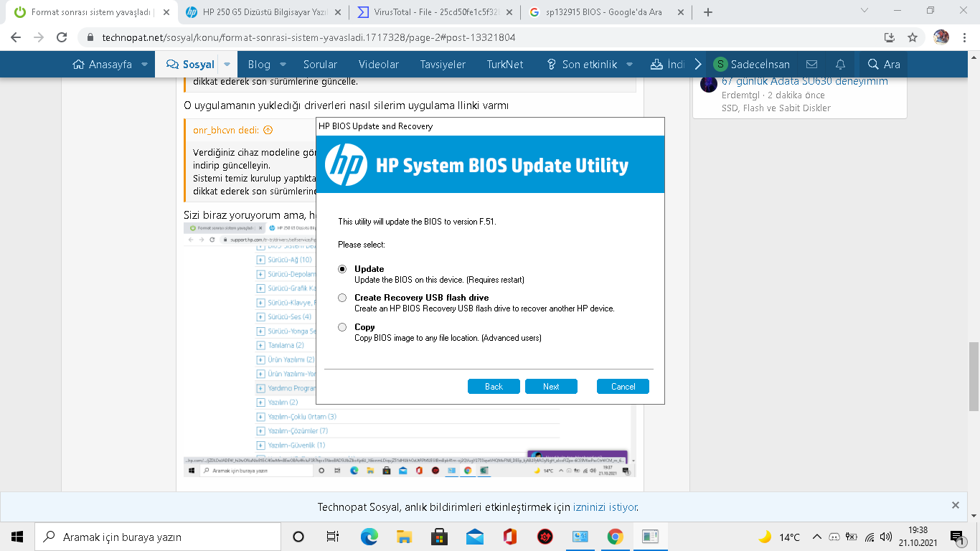Close the HP 250 G5 tab
This screenshot has height=551, width=980.
coord(337,12)
